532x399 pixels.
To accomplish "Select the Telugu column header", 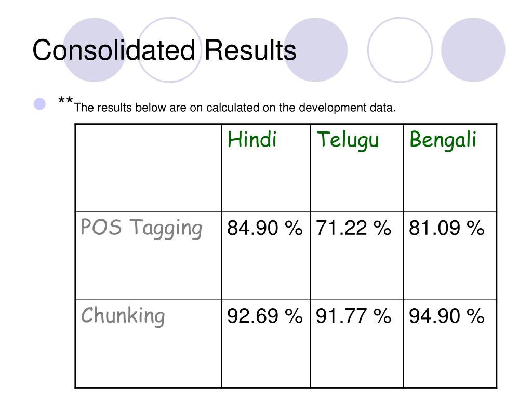I will point(348,140).
